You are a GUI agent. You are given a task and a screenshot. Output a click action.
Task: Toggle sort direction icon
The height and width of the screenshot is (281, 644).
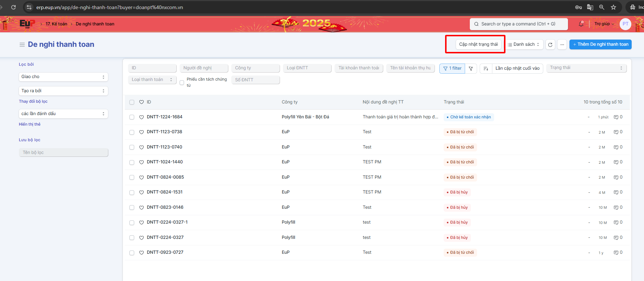486,69
